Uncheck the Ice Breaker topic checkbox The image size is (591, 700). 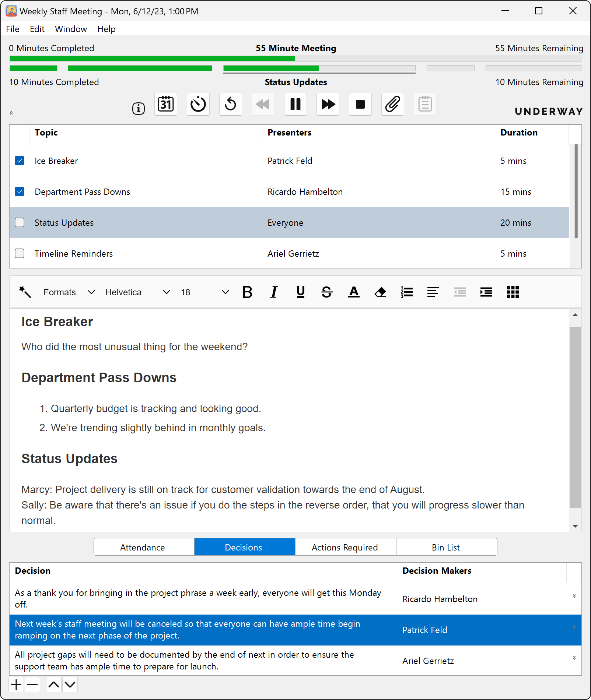tap(20, 161)
